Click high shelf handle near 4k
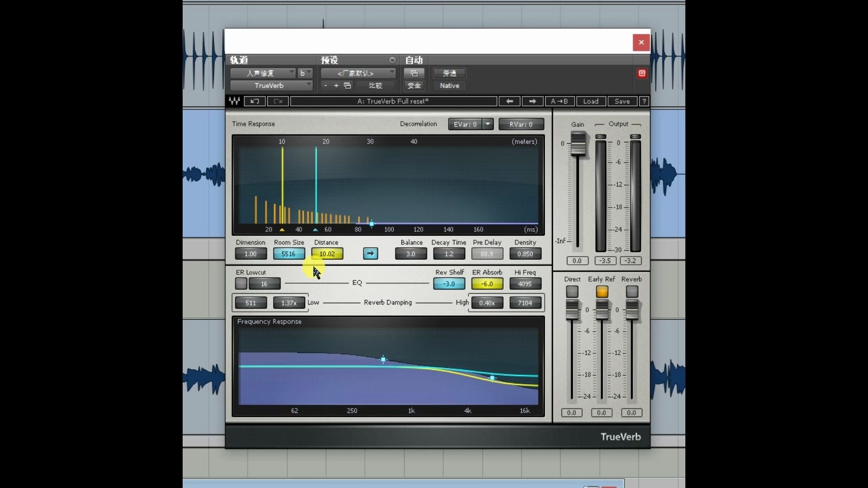The image size is (868, 488). tap(492, 378)
